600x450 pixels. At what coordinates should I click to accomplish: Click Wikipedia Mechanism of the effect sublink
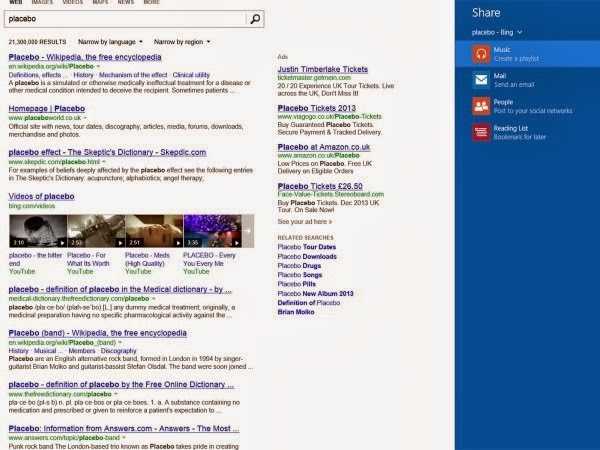pos(133,75)
